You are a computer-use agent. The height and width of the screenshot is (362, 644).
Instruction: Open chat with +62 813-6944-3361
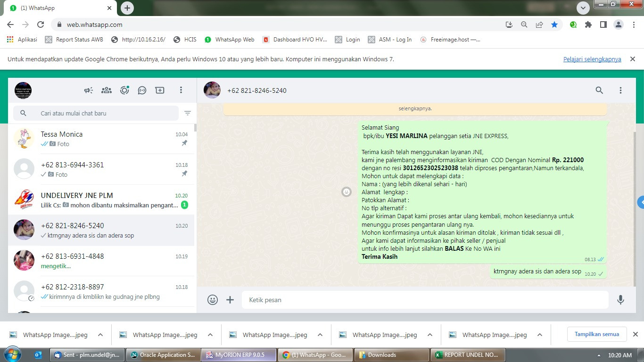101,169
